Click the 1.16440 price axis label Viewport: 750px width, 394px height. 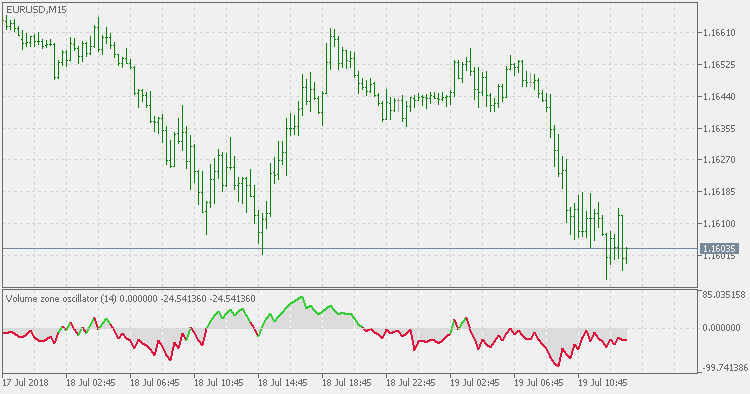[x=719, y=97]
